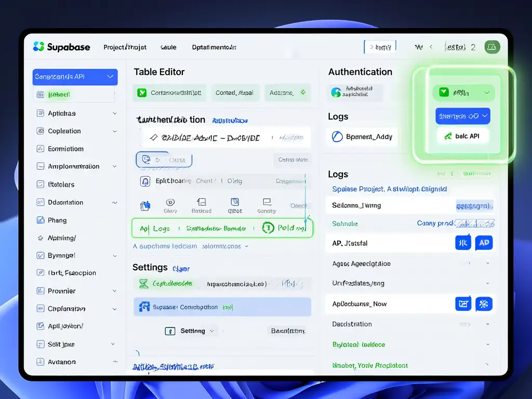Image resolution: width=532 pixels, height=399 pixels.
Task: Click the Provnier sidebar icon
Action: [x=41, y=291]
